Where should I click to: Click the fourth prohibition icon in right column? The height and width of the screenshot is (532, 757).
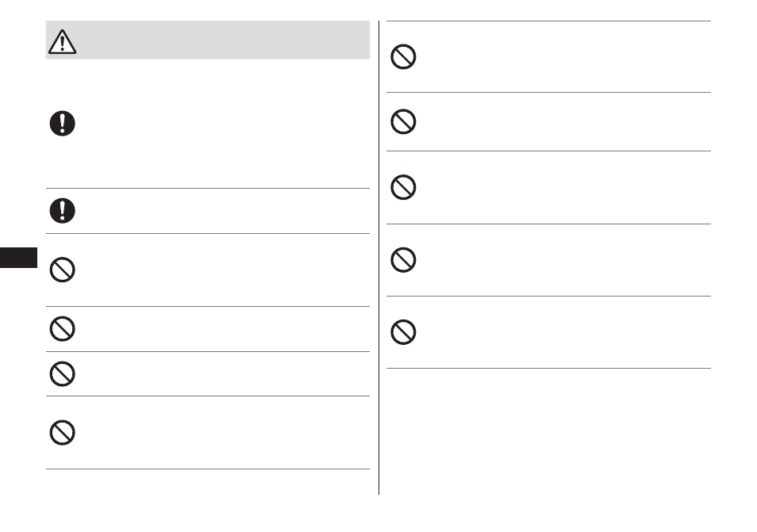[403, 260]
